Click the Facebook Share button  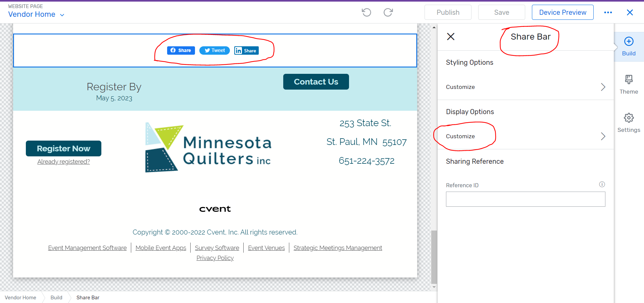pos(181,50)
